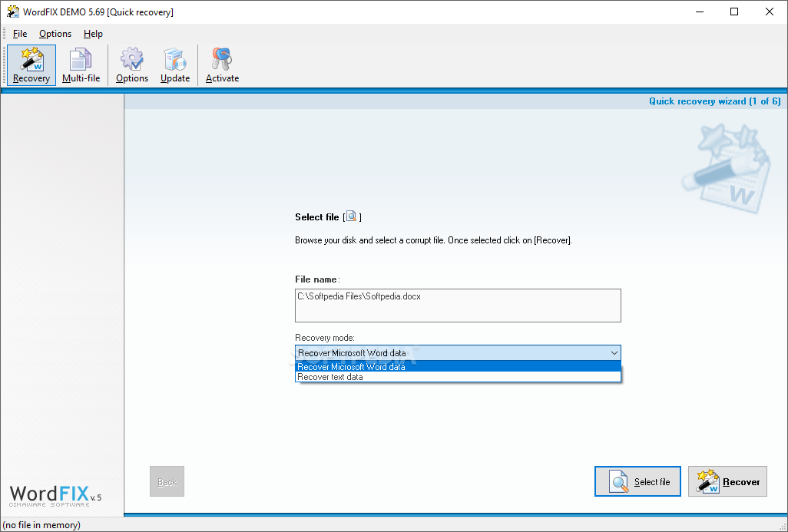The width and height of the screenshot is (788, 532).
Task: Click the greyed-out Back button
Action: [x=167, y=481]
